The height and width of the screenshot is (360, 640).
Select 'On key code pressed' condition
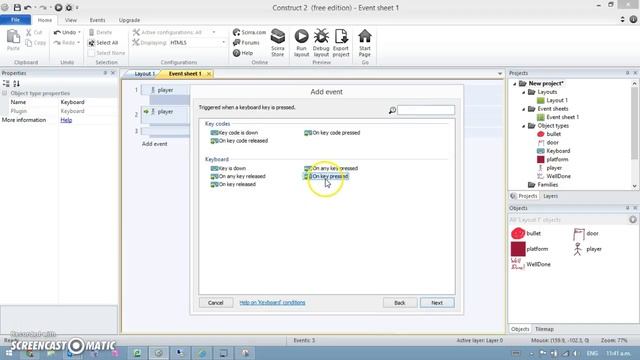point(332,133)
